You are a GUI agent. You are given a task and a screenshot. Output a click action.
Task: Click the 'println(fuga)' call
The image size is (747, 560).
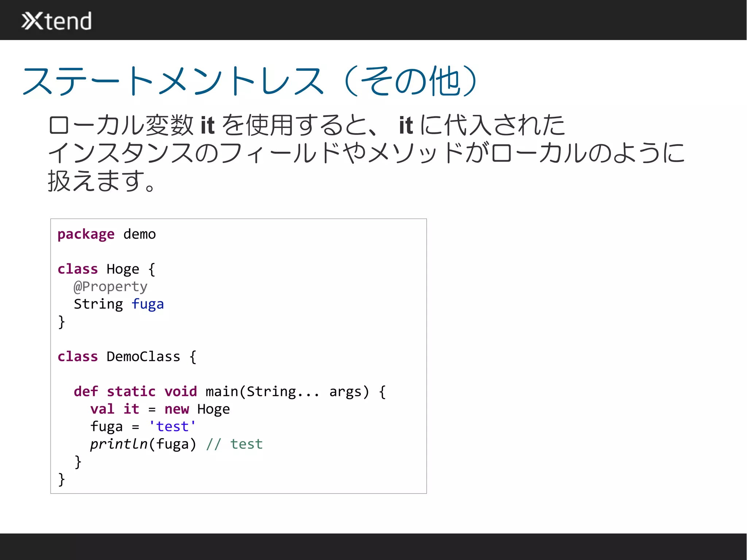143,444
